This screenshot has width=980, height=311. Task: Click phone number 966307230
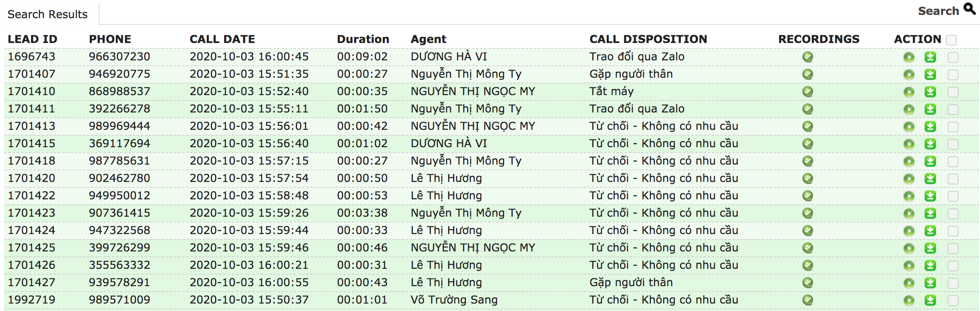(119, 57)
